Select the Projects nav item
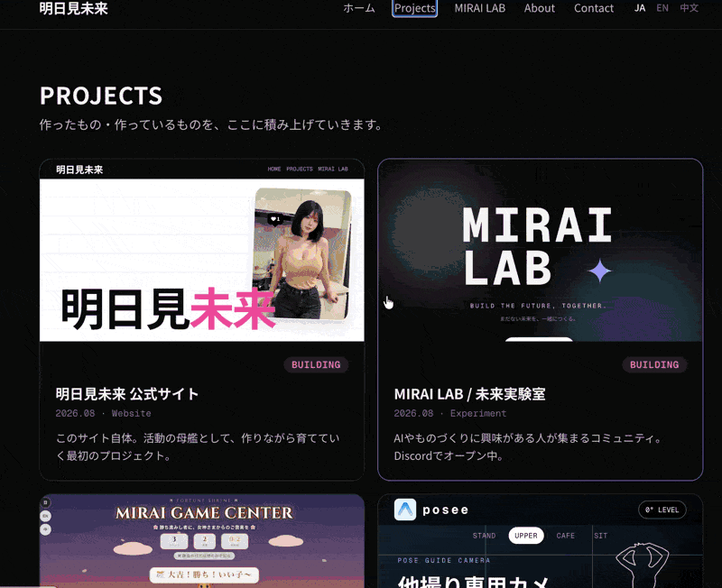 click(414, 8)
